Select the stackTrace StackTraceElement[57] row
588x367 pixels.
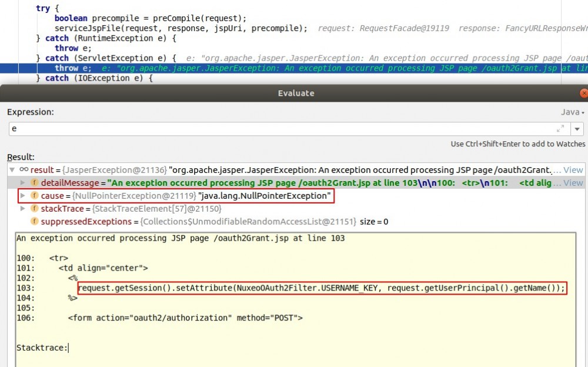[x=296, y=208]
